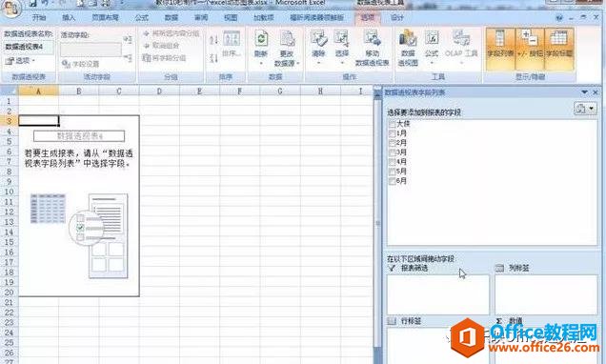Toggle the +/- 按钮 icon
This screenshot has height=364, width=606.
(x=530, y=49)
